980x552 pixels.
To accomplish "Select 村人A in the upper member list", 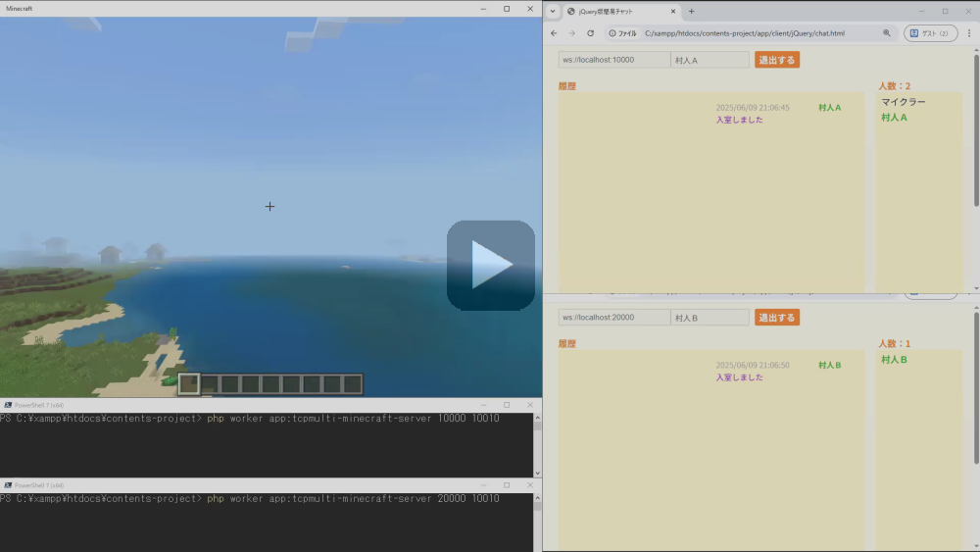I will [894, 118].
